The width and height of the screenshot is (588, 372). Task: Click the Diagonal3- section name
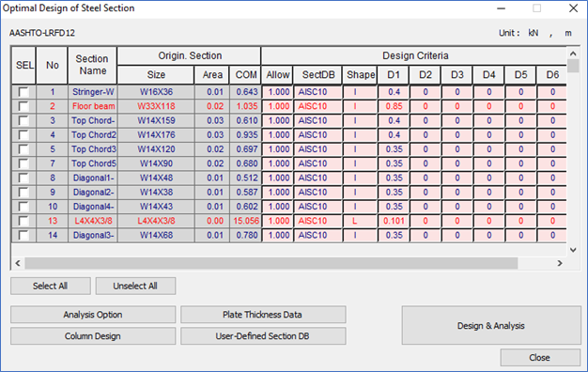click(x=93, y=235)
